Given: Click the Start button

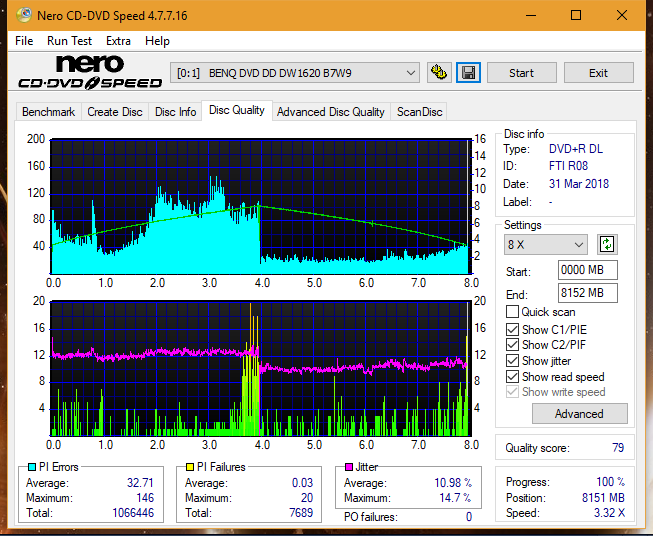Looking at the screenshot, I should [x=521, y=73].
